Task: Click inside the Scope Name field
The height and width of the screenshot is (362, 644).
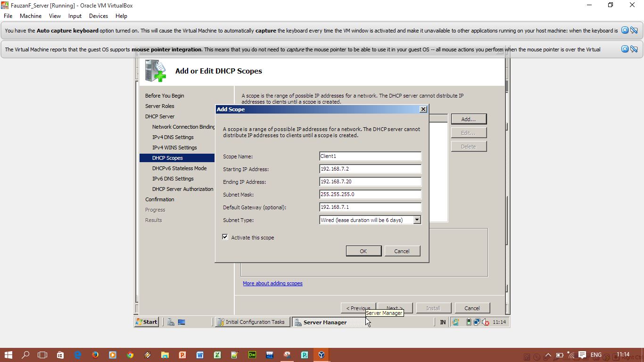Action: [370, 156]
